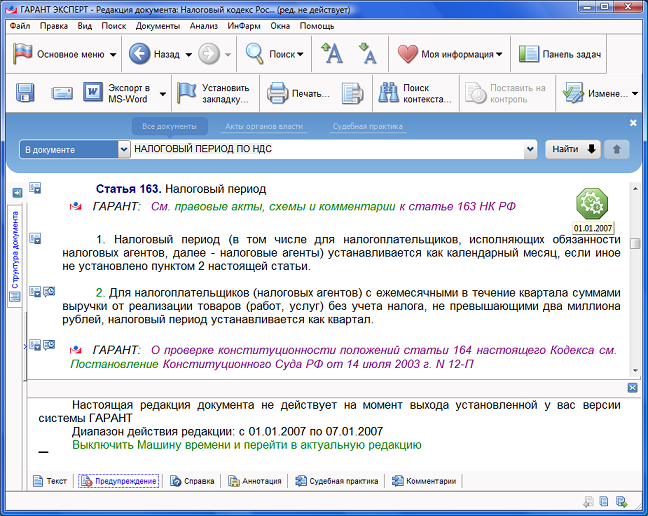
Task: Click the Search in context icon
Action: click(388, 94)
